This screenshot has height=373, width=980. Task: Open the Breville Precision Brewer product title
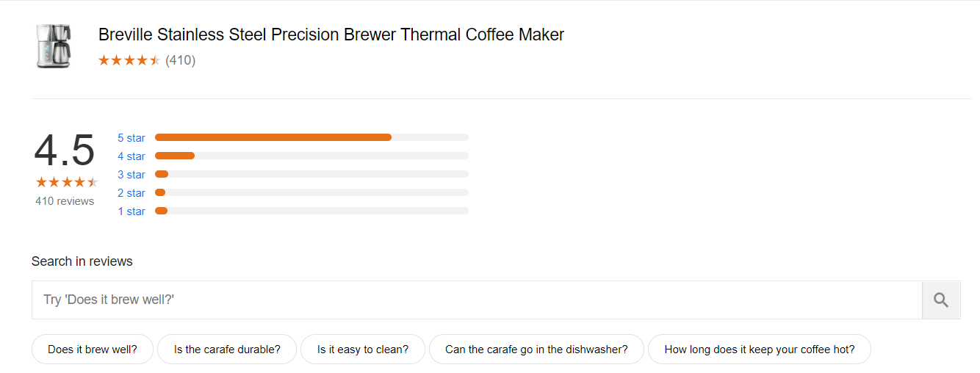[x=331, y=35]
